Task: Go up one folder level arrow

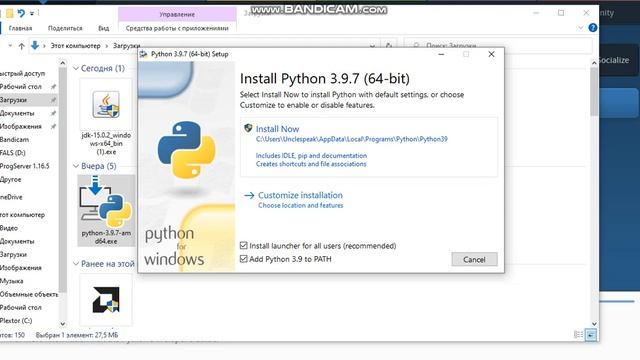Action: tap(22, 46)
